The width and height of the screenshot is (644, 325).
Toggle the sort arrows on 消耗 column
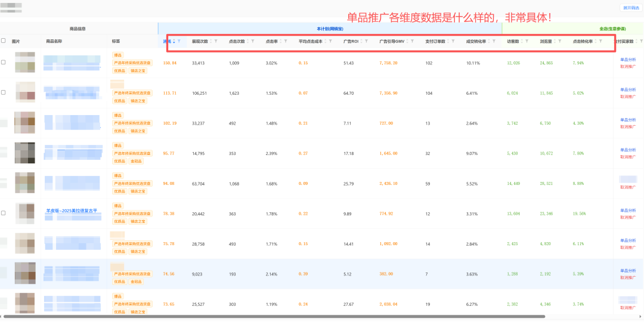[x=174, y=41]
